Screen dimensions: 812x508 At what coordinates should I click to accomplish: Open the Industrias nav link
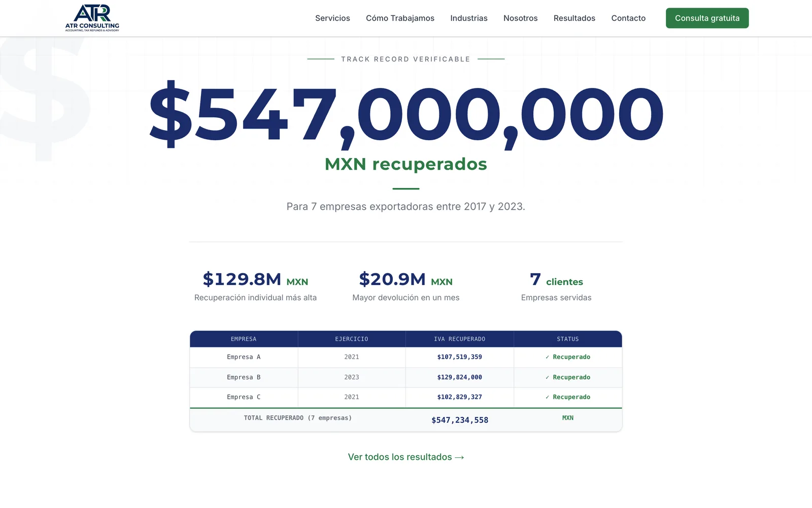pyautogui.click(x=469, y=18)
